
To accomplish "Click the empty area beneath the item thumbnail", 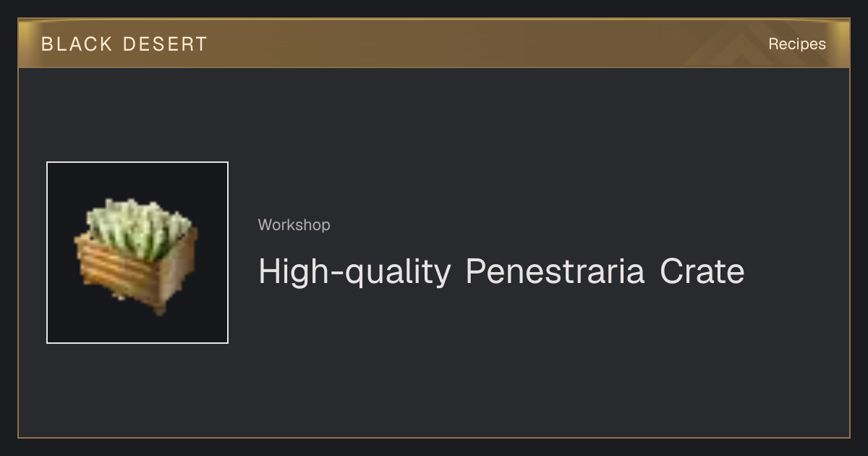I will pyautogui.click(x=137, y=389).
